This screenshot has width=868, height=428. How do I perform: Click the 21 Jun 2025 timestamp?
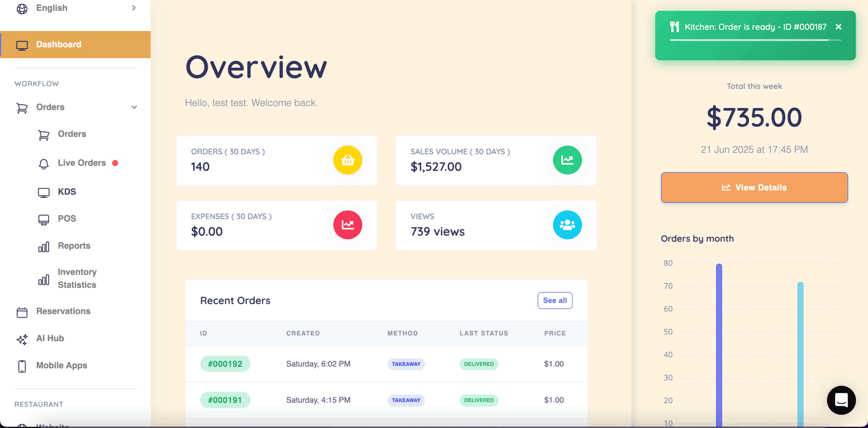point(754,150)
